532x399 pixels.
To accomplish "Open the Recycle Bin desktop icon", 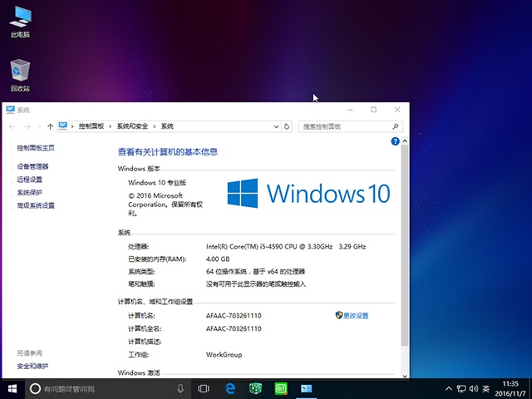I will click(20, 75).
